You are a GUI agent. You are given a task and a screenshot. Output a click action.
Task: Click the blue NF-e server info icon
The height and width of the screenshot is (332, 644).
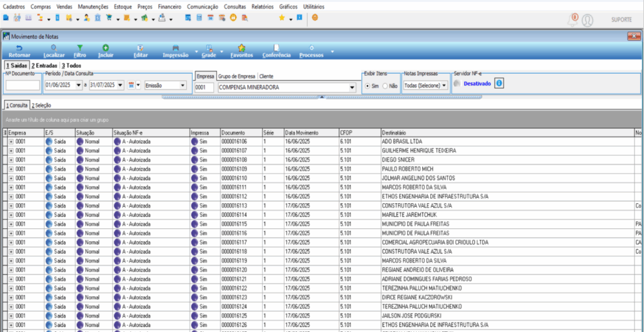[x=499, y=82]
